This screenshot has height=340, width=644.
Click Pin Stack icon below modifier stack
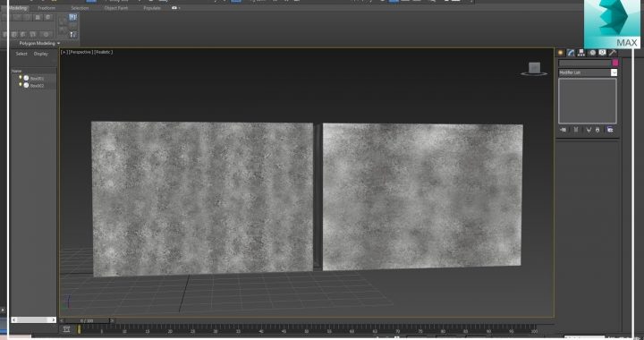click(x=563, y=130)
